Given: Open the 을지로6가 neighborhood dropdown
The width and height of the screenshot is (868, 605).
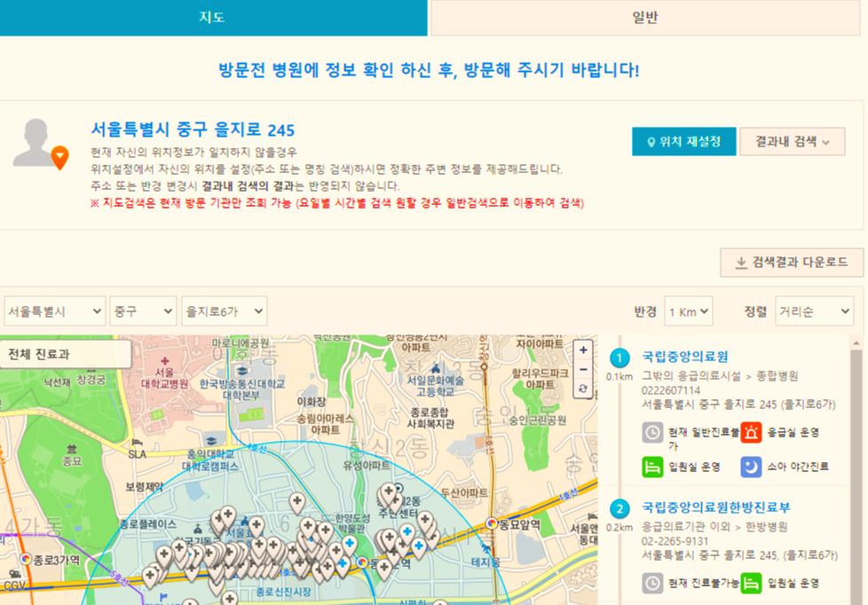Looking at the screenshot, I should coord(225,311).
